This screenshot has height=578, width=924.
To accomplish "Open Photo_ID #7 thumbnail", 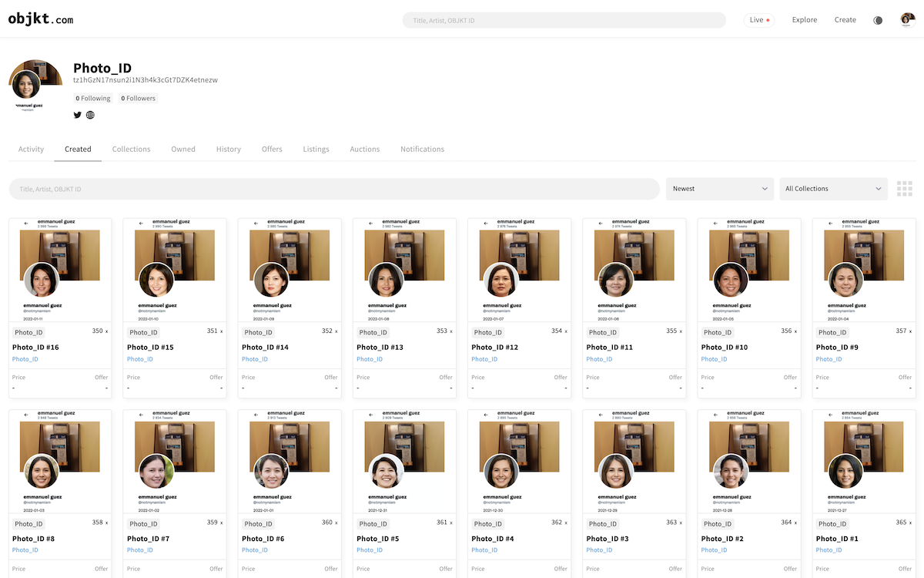I will (175, 462).
